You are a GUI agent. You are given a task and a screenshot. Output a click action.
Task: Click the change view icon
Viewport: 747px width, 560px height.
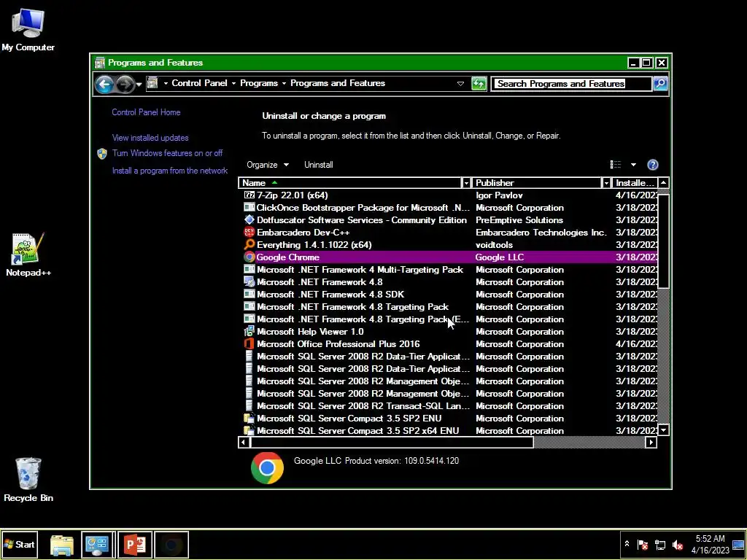tap(616, 165)
